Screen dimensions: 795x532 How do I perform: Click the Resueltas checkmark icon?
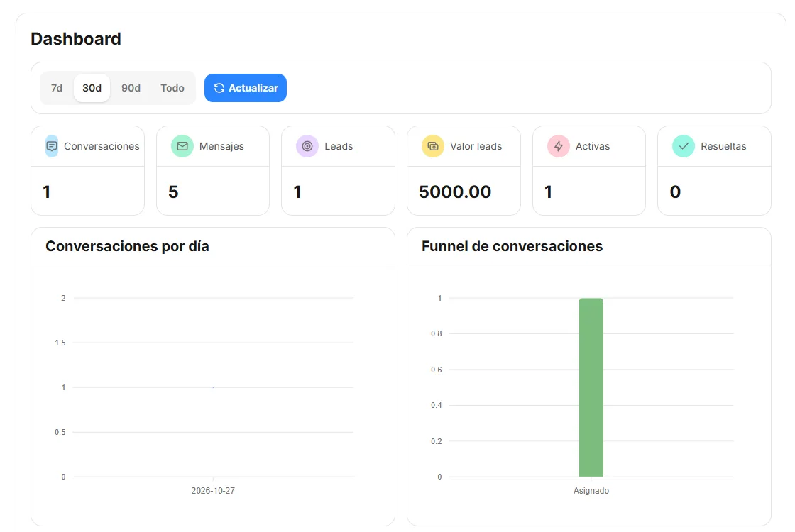(x=684, y=146)
